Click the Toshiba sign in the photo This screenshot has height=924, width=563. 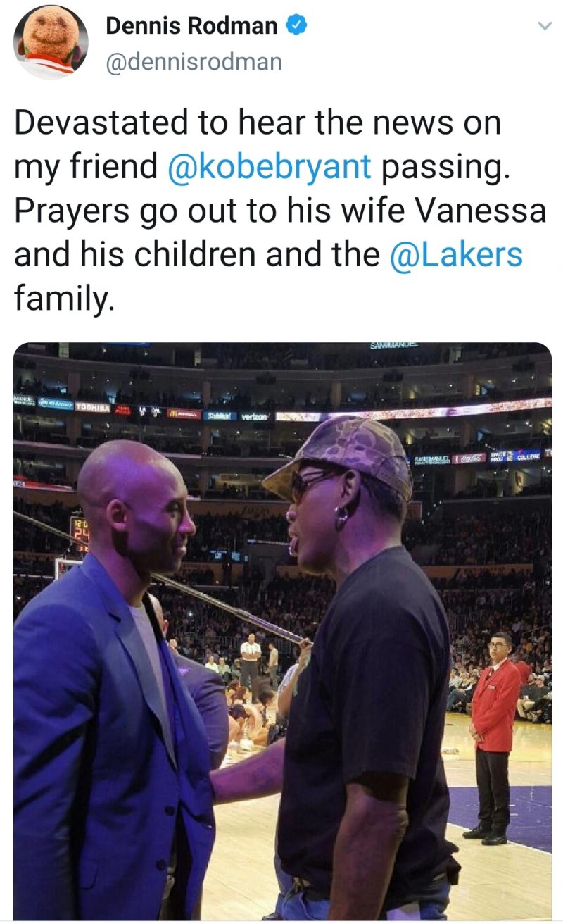[x=92, y=407]
